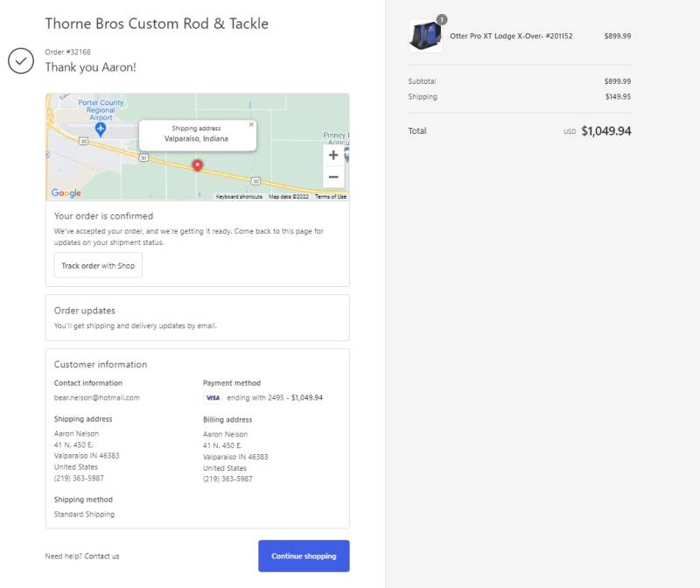This screenshot has width=700, height=588.
Task: Click the product name Otter Pro XT Lodge X-Over
Action: [511, 36]
